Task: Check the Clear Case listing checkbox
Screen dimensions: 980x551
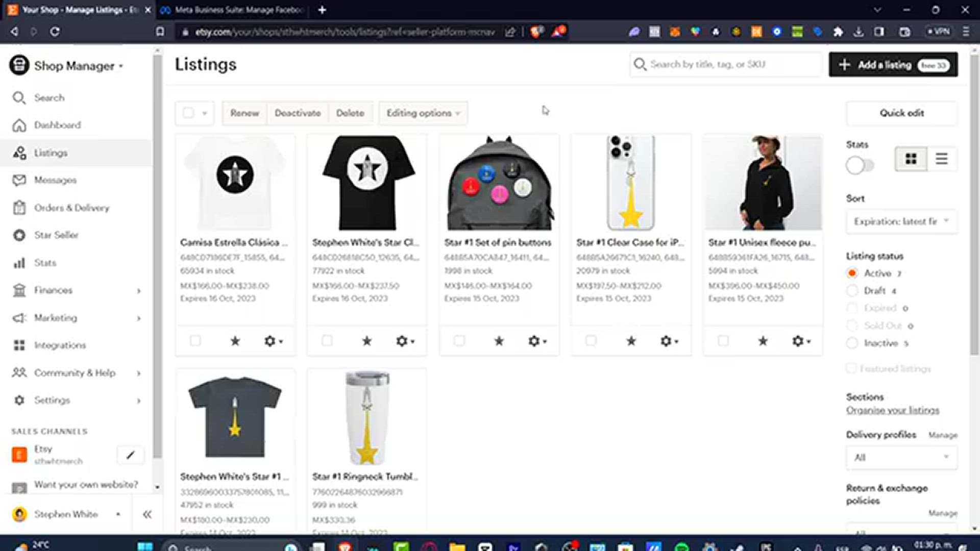Action: coord(591,340)
